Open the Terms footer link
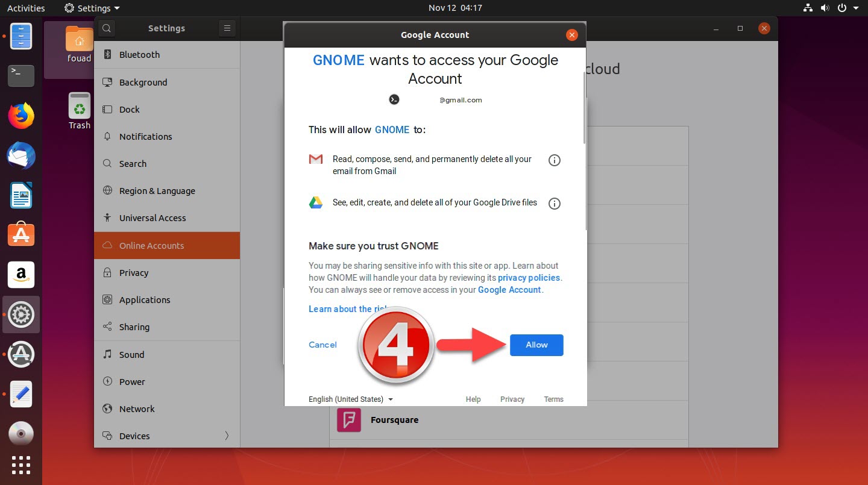This screenshot has height=485, width=868. pyautogui.click(x=553, y=399)
